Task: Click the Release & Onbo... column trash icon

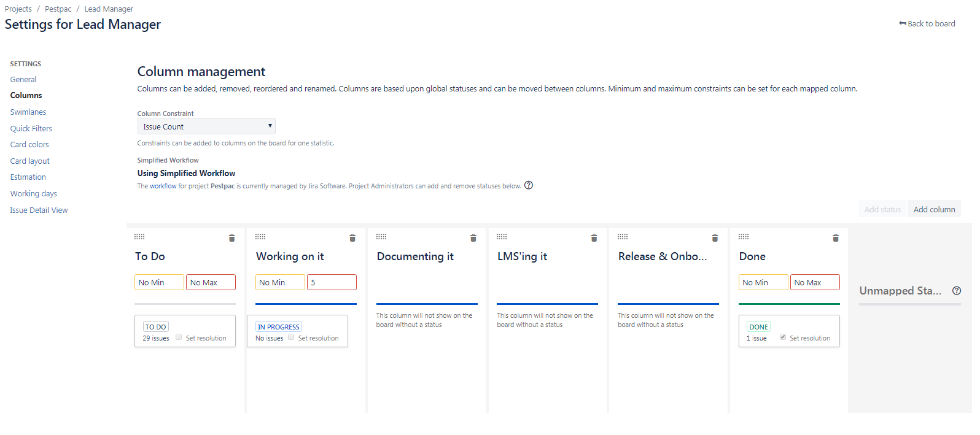Action: point(715,238)
